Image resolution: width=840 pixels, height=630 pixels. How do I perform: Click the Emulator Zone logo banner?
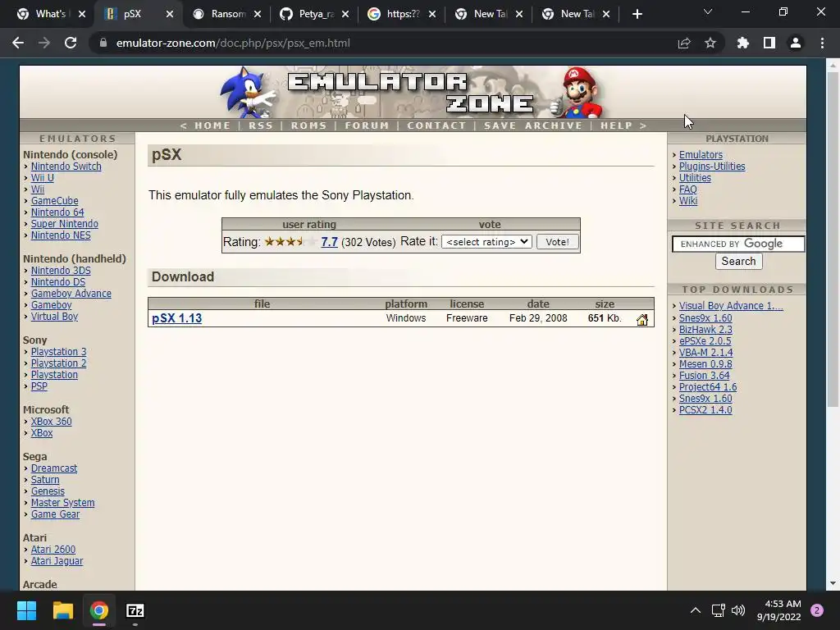(x=413, y=92)
